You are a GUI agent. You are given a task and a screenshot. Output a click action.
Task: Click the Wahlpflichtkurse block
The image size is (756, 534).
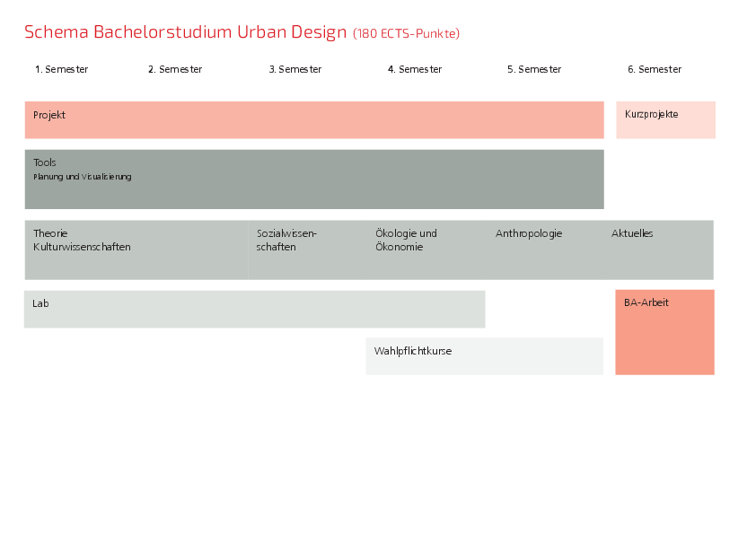(x=484, y=356)
